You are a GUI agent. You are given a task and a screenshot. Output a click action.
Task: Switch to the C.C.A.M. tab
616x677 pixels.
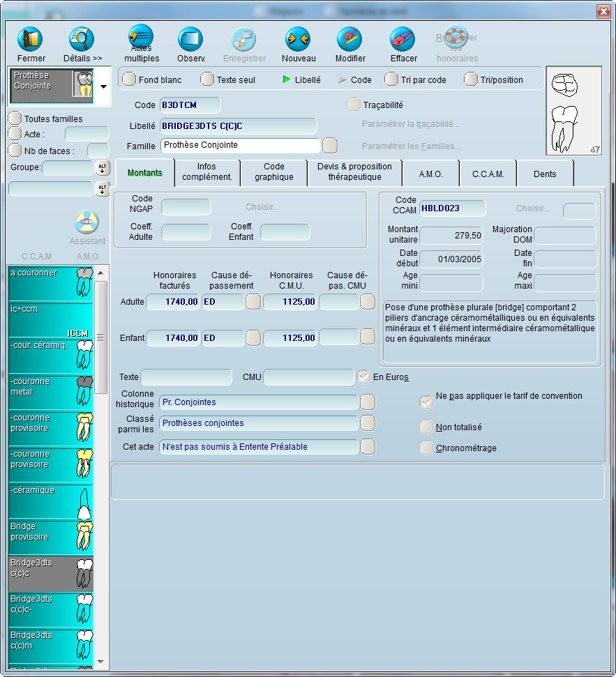point(488,174)
